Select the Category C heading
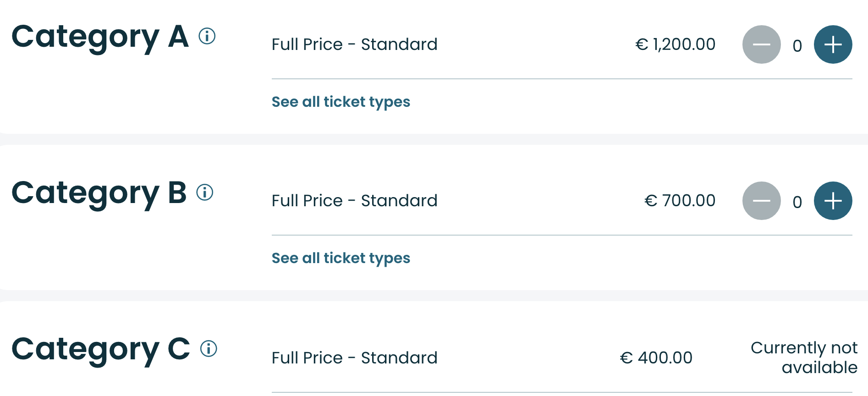 [x=101, y=349]
